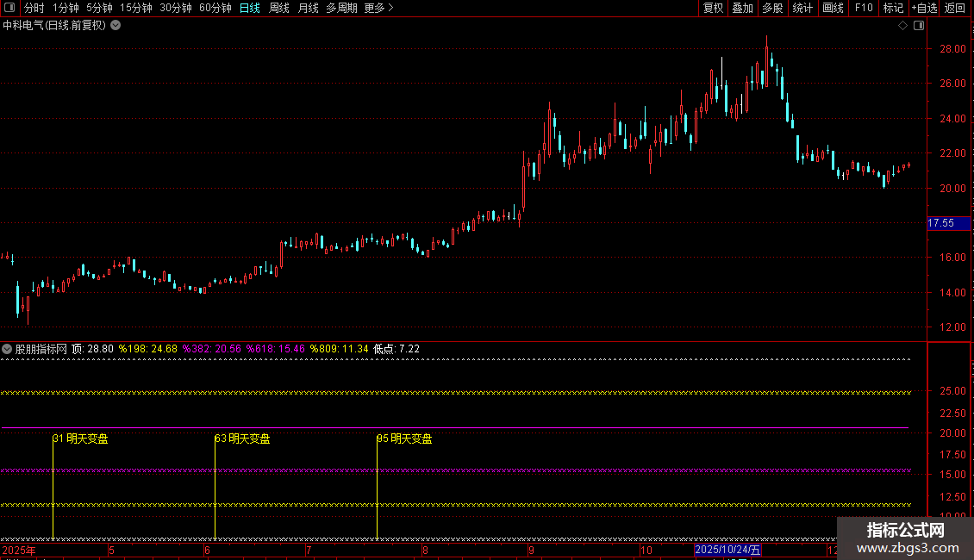Click the %809: 11.34 indicator value
The width and height of the screenshot is (974, 560).
click(x=339, y=349)
